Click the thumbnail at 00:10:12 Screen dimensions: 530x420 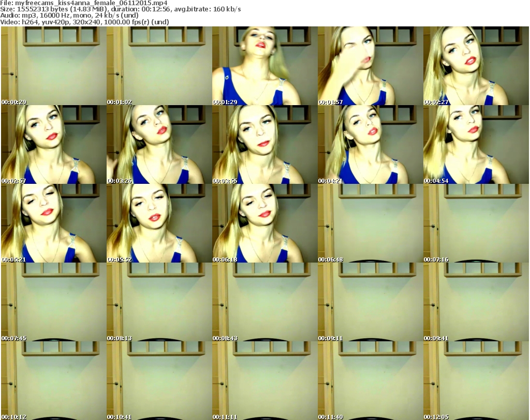tap(53, 381)
